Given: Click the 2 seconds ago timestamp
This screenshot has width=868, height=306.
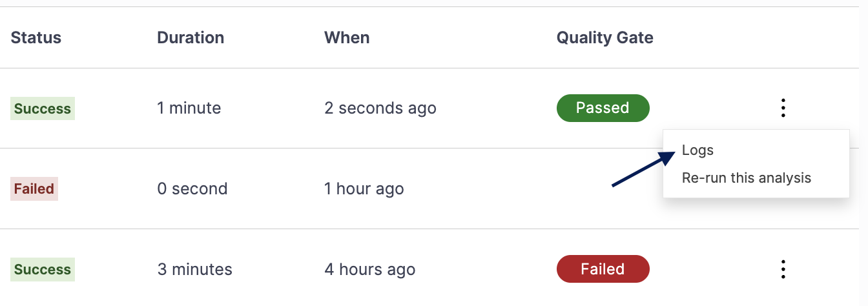Looking at the screenshot, I should 380,108.
